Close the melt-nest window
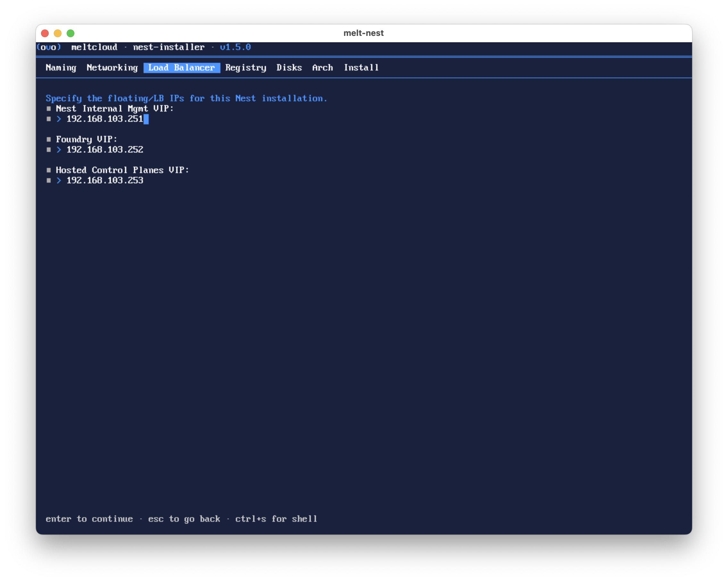This screenshot has width=728, height=582. point(45,33)
